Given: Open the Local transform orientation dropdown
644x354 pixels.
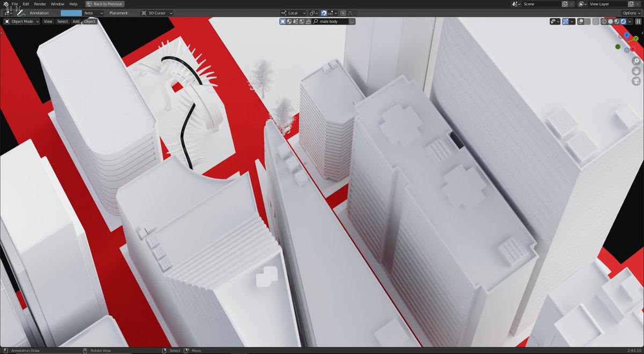Looking at the screenshot, I should [x=294, y=13].
